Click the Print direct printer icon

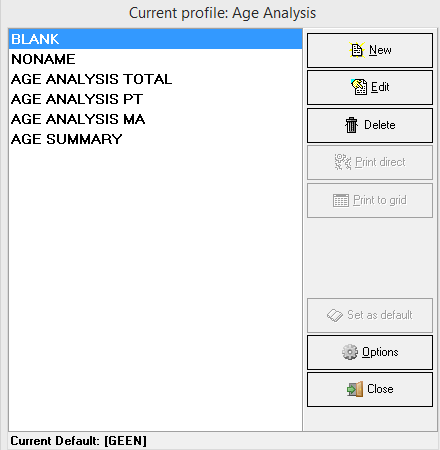click(343, 162)
